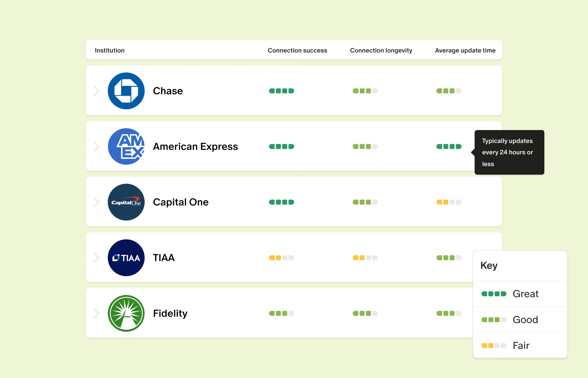Expand the Fidelity row chevron
Viewport: 588px width, 378px height.
coord(96,313)
